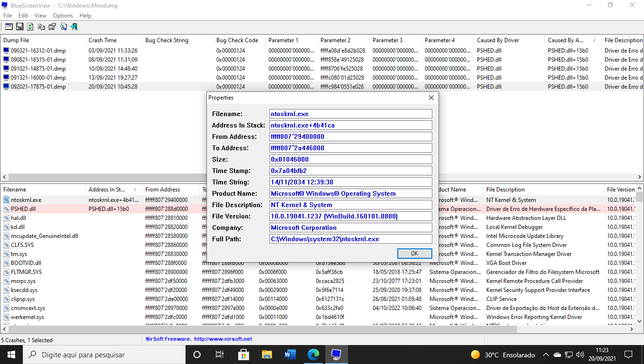The height and width of the screenshot is (364, 644).
Task: Click the Address In Stack field
Action: [x=350, y=125]
